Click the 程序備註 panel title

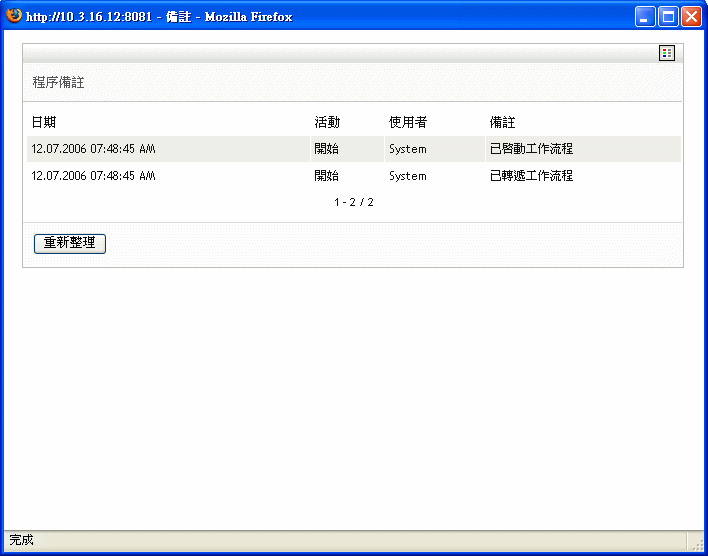coord(58,82)
